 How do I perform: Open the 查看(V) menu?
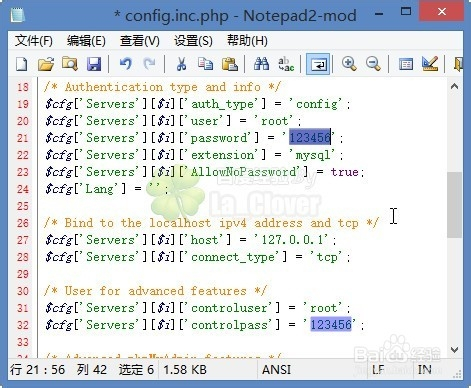point(140,41)
